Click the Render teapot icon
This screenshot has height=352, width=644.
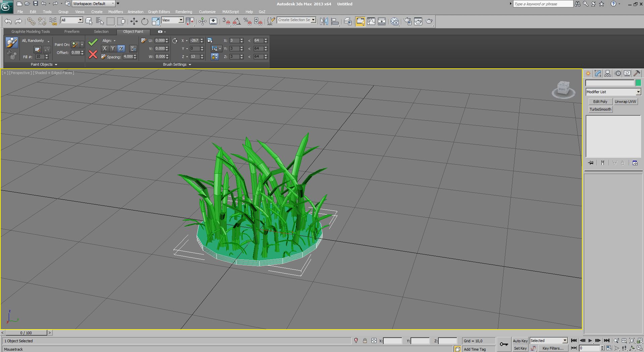point(429,21)
